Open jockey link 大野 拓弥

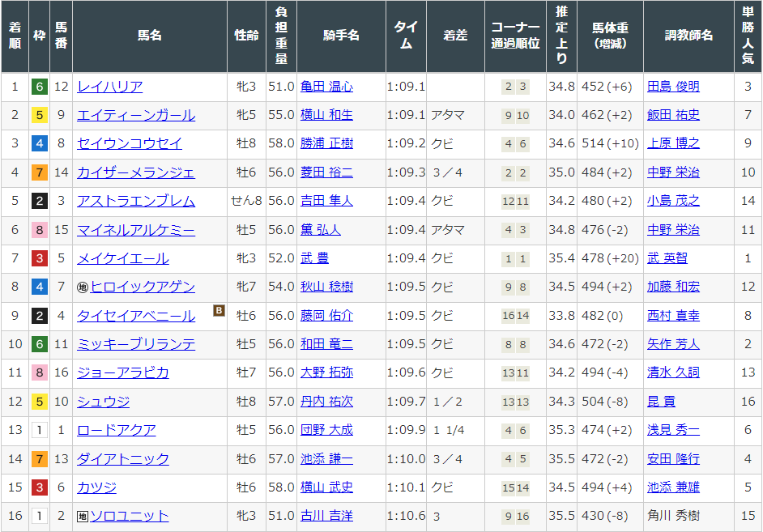tap(326, 373)
